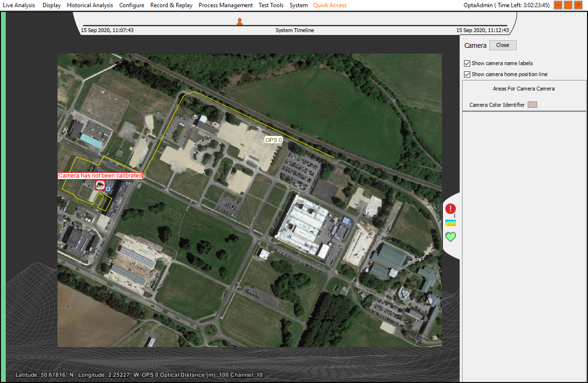Screen dimensions: 588x383
Task: Click the OPS 0 fibre label
Action: pyautogui.click(x=274, y=140)
